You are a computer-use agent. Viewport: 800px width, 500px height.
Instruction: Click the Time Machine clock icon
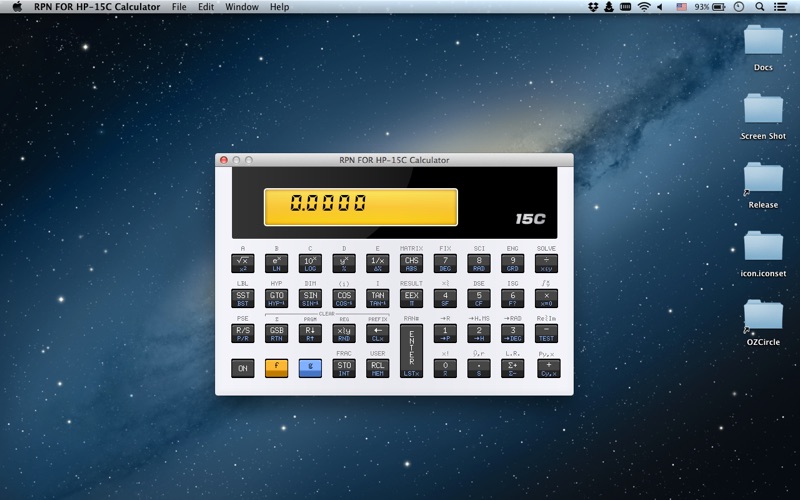click(738, 7)
